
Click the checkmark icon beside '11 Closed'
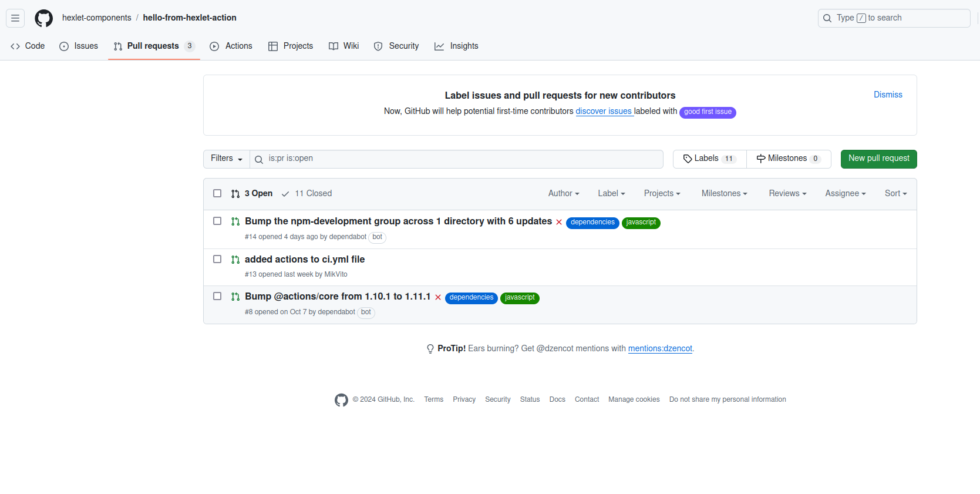285,194
